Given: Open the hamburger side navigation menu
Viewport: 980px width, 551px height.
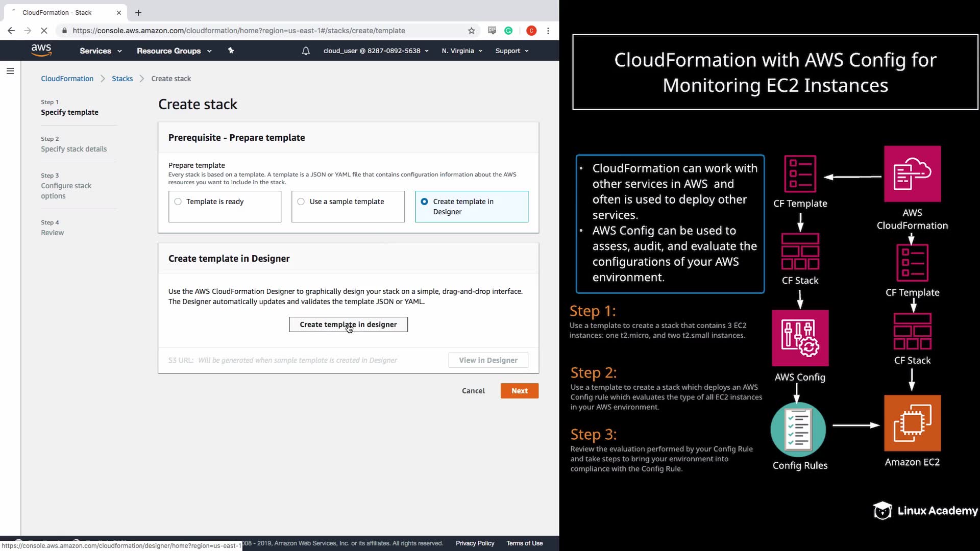Looking at the screenshot, I should click(x=10, y=71).
